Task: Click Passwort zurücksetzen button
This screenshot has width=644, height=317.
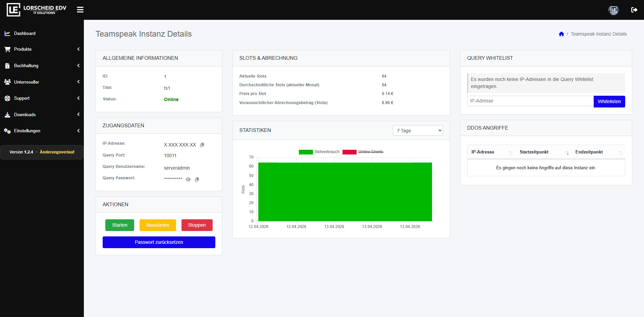Action: pos(159,242)
